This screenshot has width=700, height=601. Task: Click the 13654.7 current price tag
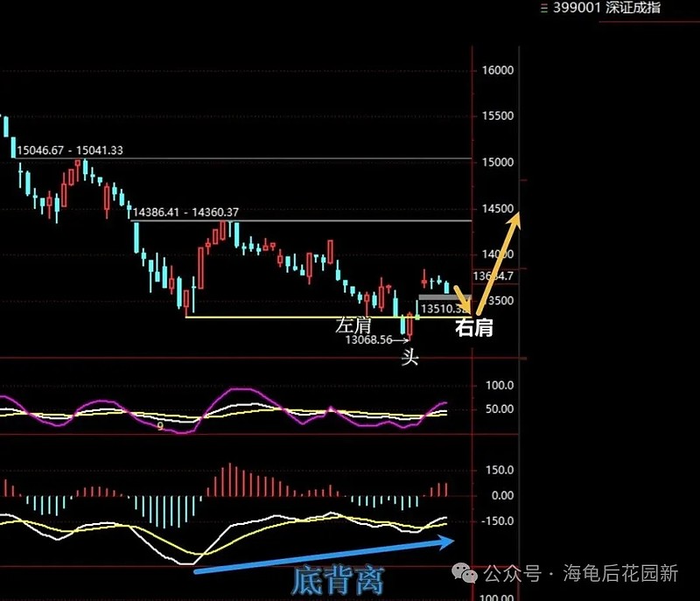(x=493, y=276)
